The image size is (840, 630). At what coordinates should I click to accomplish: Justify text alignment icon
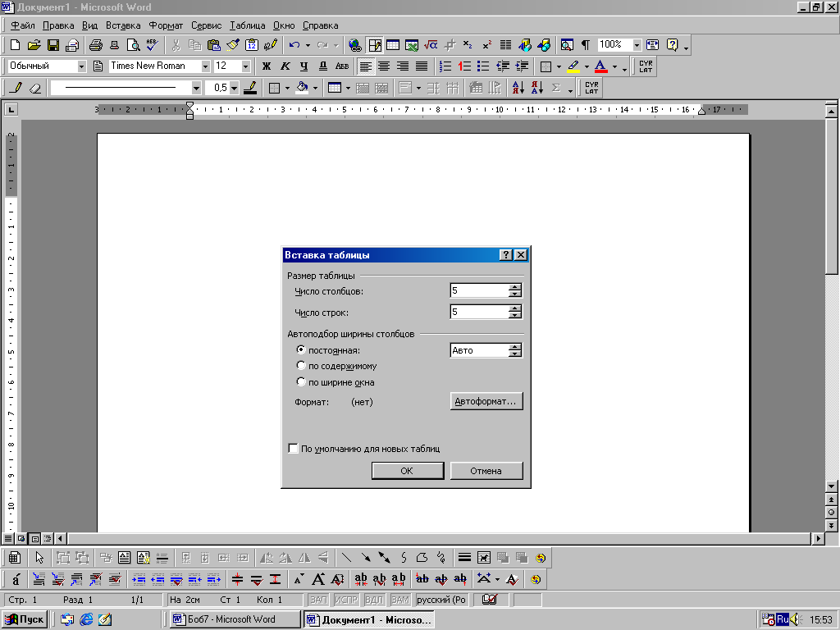point(422,66)
